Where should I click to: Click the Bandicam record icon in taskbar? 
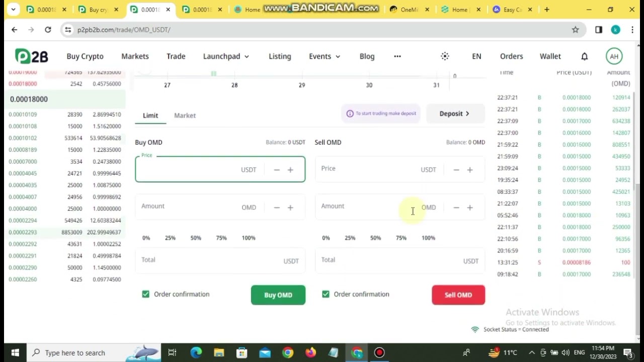[x=379, y=352]
